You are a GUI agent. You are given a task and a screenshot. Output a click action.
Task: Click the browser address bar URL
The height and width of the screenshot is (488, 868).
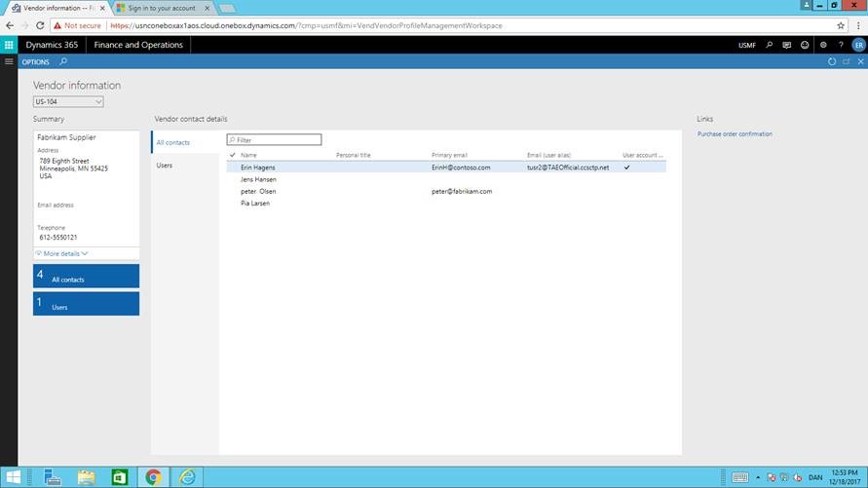point(306,25)
